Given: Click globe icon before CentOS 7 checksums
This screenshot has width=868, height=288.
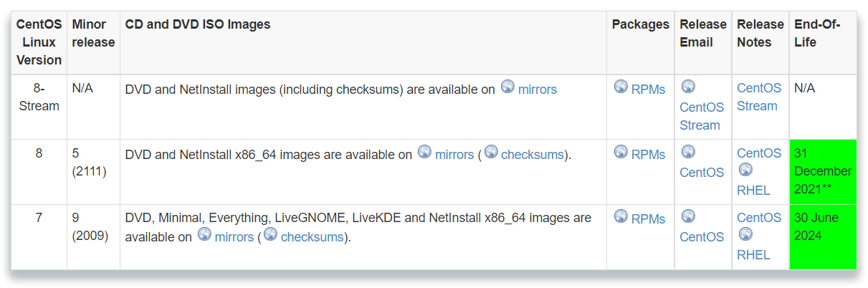Looking at the screenshot, I should (270, 234).
